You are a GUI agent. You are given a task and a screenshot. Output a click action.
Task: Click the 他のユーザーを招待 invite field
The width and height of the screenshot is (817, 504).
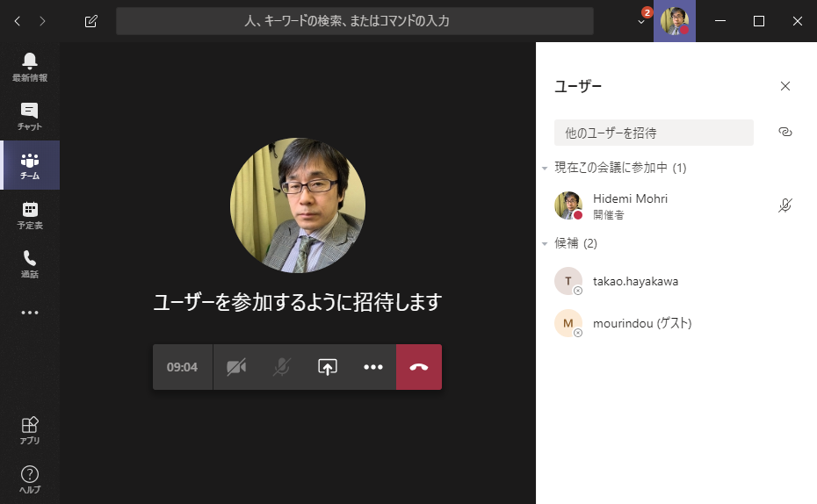tap(654, 133)
